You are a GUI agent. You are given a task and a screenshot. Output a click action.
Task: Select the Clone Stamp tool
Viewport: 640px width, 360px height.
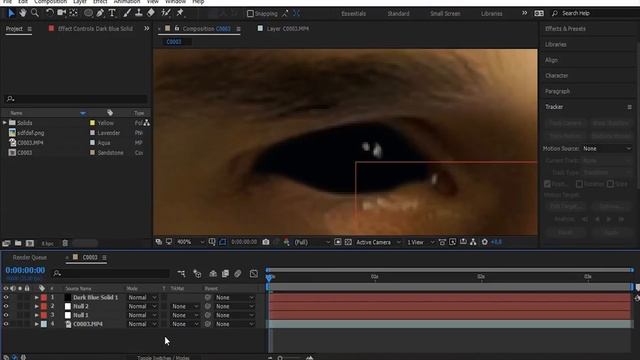click(139, 13)
